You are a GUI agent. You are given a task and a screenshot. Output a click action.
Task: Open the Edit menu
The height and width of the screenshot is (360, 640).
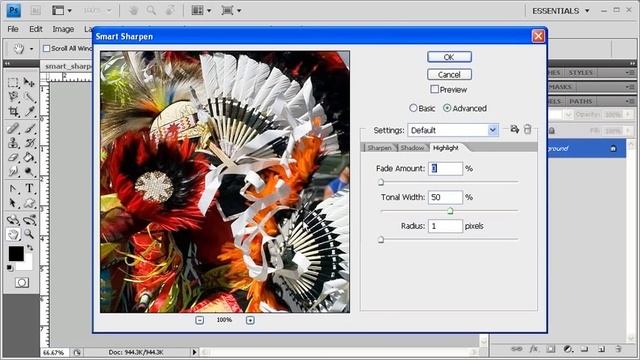[x=36, y=29]
